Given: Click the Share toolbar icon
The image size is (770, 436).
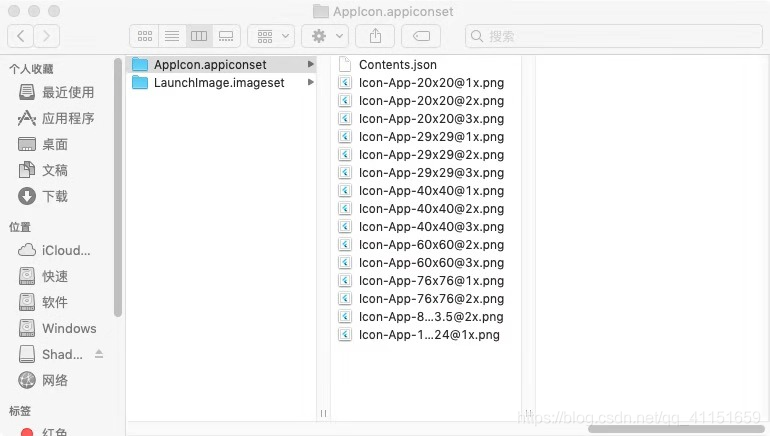Looking at the screenshot, I should pos(375,36).
